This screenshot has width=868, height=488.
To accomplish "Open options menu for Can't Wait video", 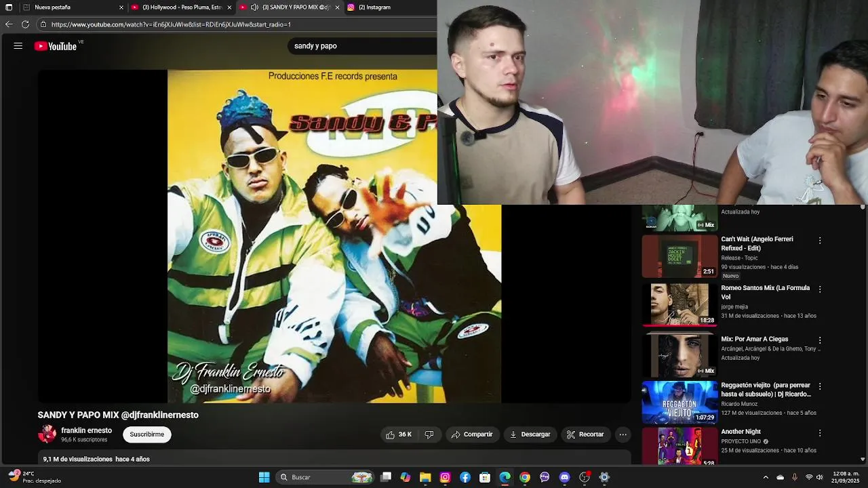I will click(x=820, y=241).
